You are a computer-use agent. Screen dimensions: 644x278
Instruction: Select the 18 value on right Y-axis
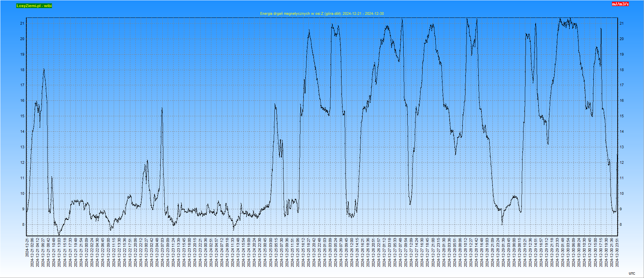621,70
